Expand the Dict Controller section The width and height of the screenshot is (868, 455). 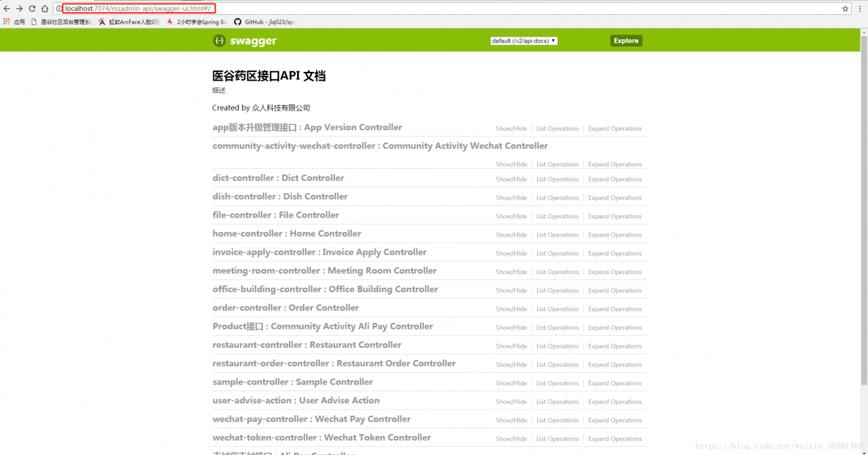pyautogui.click(x=278, y=178)
